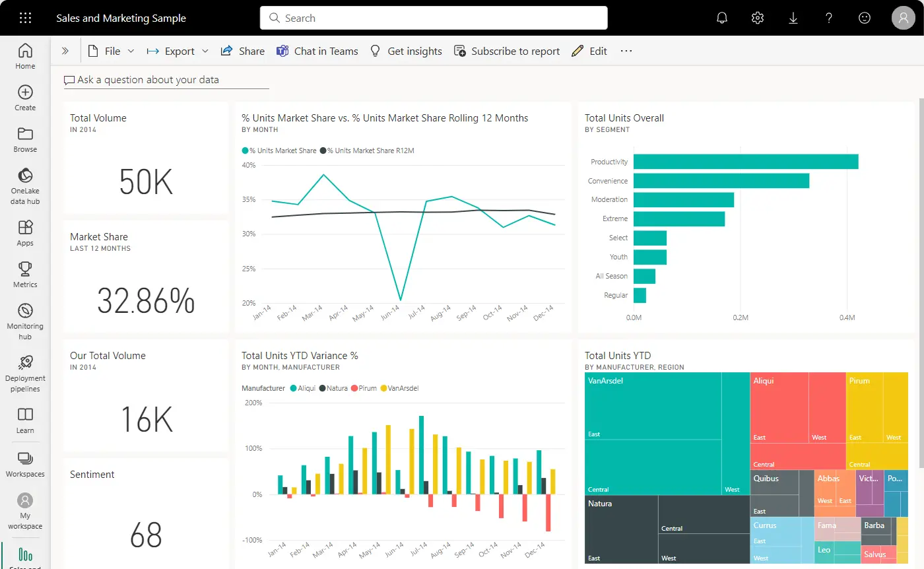Open the notifications bell
The height and width of the screenshot is (569, 924).
coord(722,18)
